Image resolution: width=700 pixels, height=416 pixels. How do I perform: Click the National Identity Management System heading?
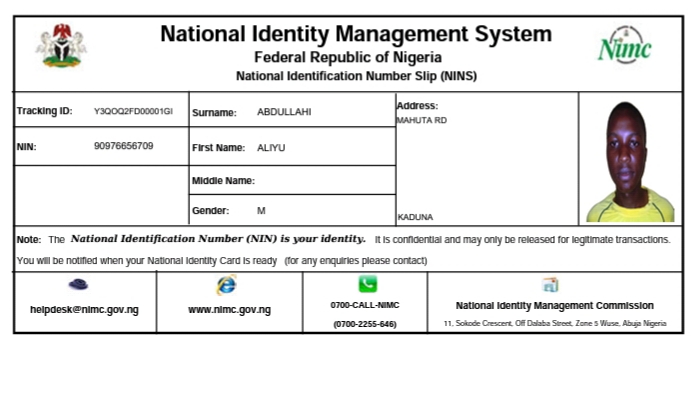click(355, 34)
